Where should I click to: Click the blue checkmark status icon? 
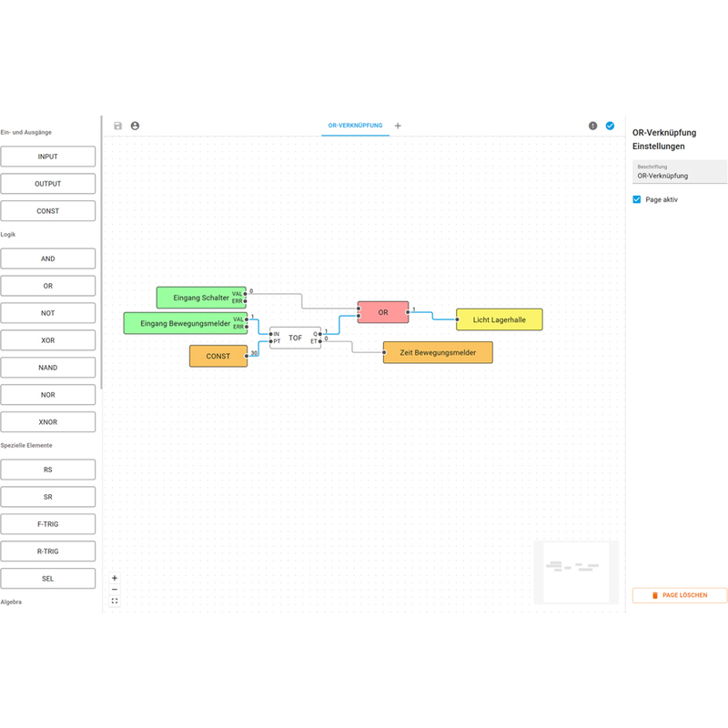[x=610, y=126]
